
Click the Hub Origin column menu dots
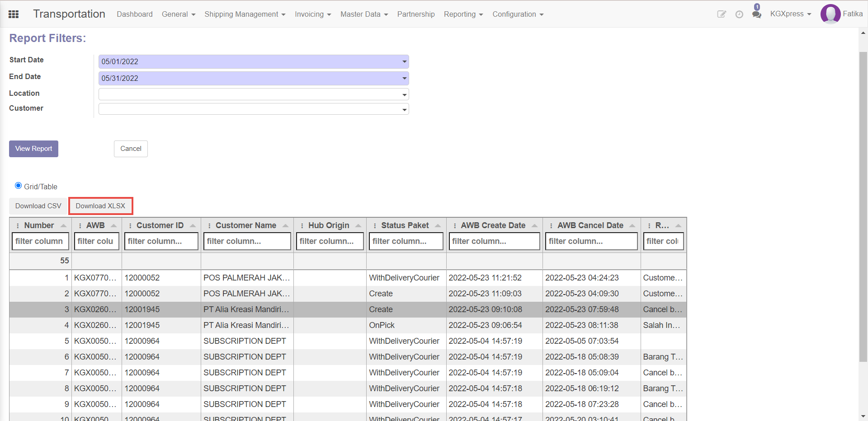302,225
